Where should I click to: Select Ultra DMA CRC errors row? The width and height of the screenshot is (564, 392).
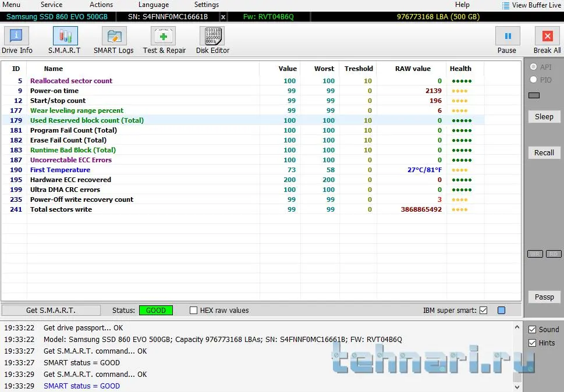(243, 190)
